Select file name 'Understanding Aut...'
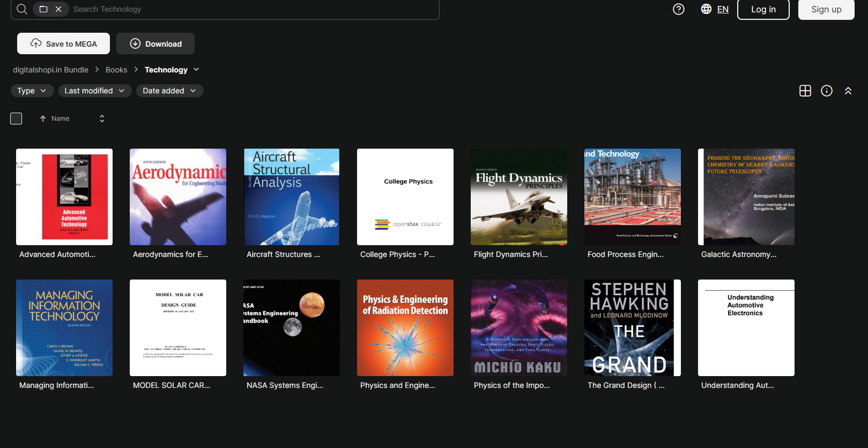 [x=738, y=385]
